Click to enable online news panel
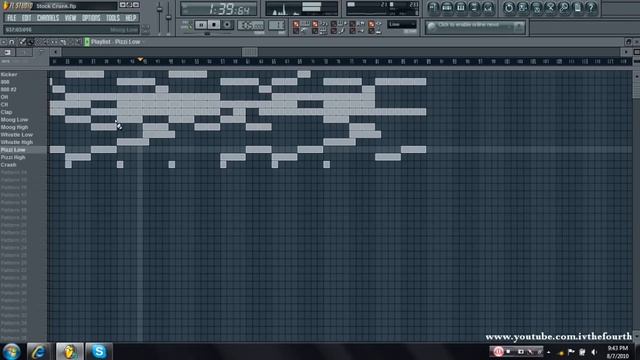 coord(475,27)
